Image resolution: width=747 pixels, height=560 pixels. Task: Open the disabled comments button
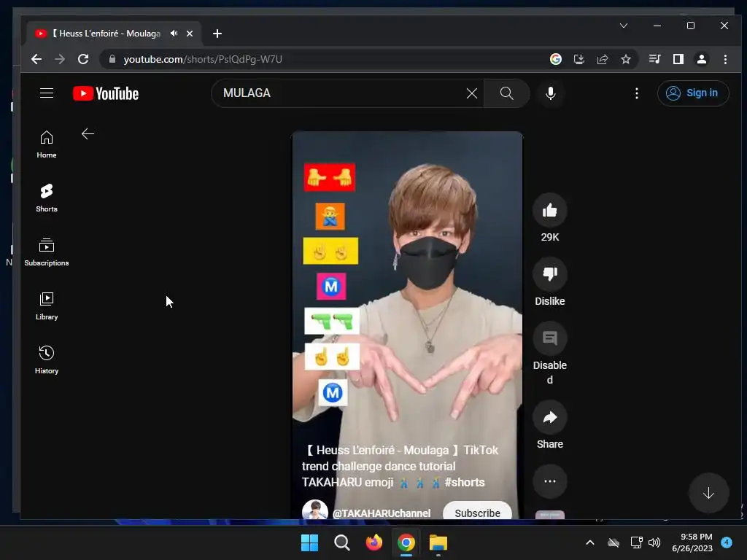pos(550,338)
